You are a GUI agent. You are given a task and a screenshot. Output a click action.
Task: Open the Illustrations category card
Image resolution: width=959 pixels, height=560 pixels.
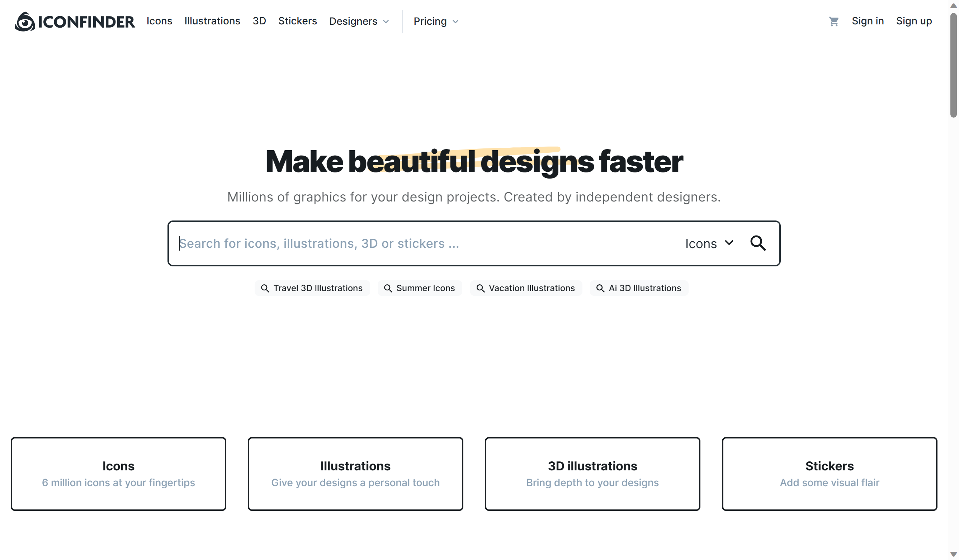pos(355,474)
